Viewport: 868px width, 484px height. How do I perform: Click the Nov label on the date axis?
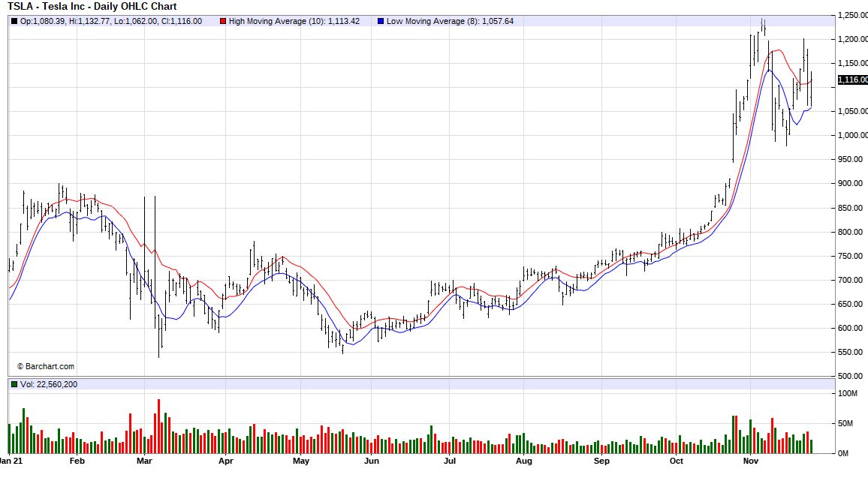[x=752, y=461]
